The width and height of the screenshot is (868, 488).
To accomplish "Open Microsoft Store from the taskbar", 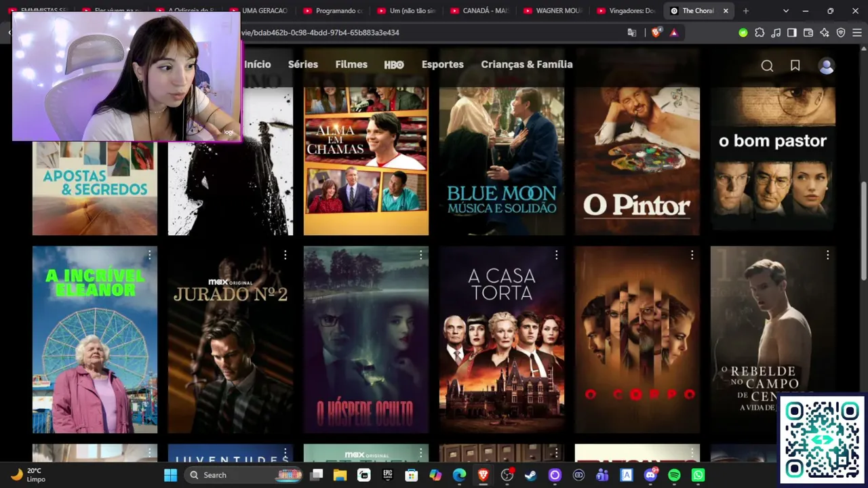I will [x=412, y=475].
